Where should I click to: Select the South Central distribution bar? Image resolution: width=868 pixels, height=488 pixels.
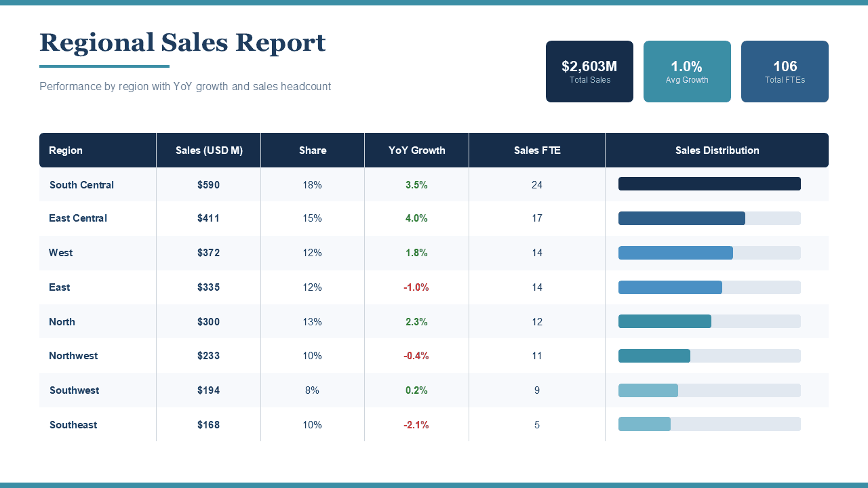coord(709,184)
